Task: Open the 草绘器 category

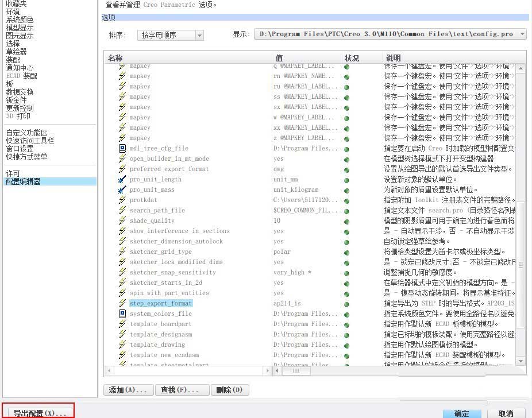Action: pos(16,52)
